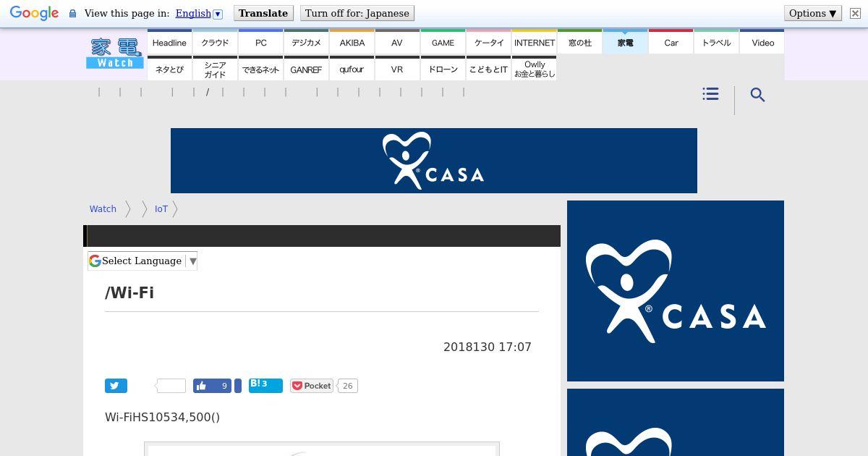This screenshot has width=868, height=456.
Task: Open Select Language dropdown widget
Action: click(142, 261)
